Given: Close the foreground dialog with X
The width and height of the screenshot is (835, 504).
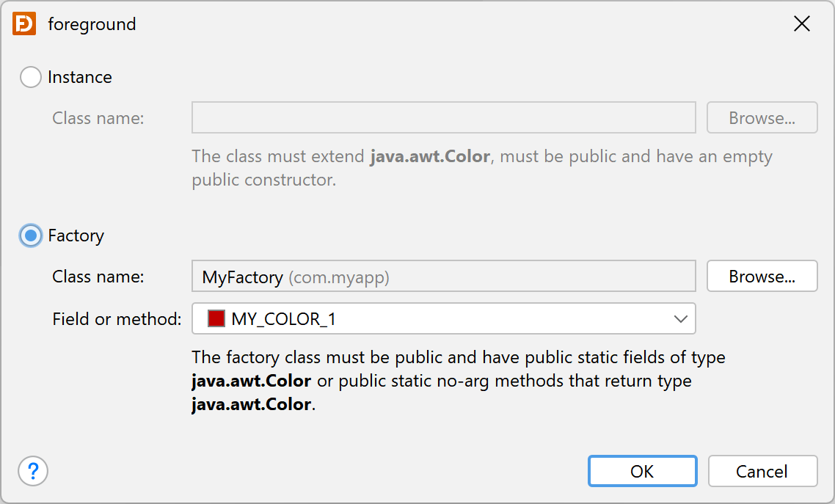Looking at the screenshot, I should coord(801,24).
